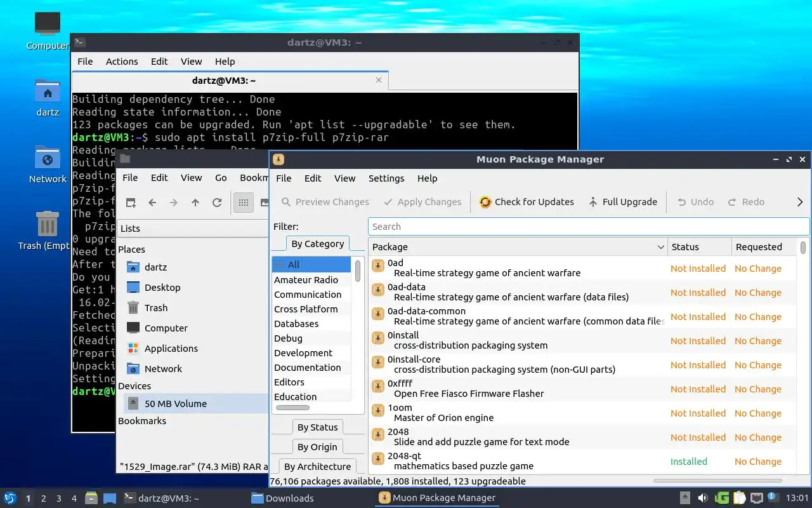Click the Status column header

pyautogui.click(x=699, y=247)
